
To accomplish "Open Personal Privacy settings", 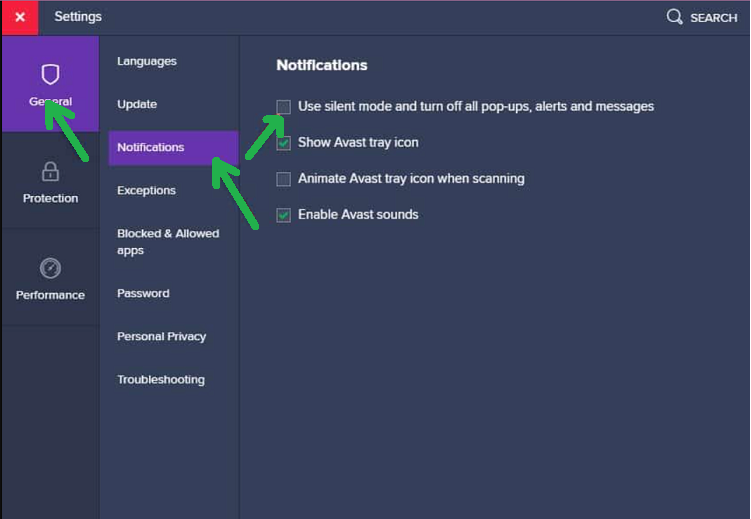I will tap(161, 336).
